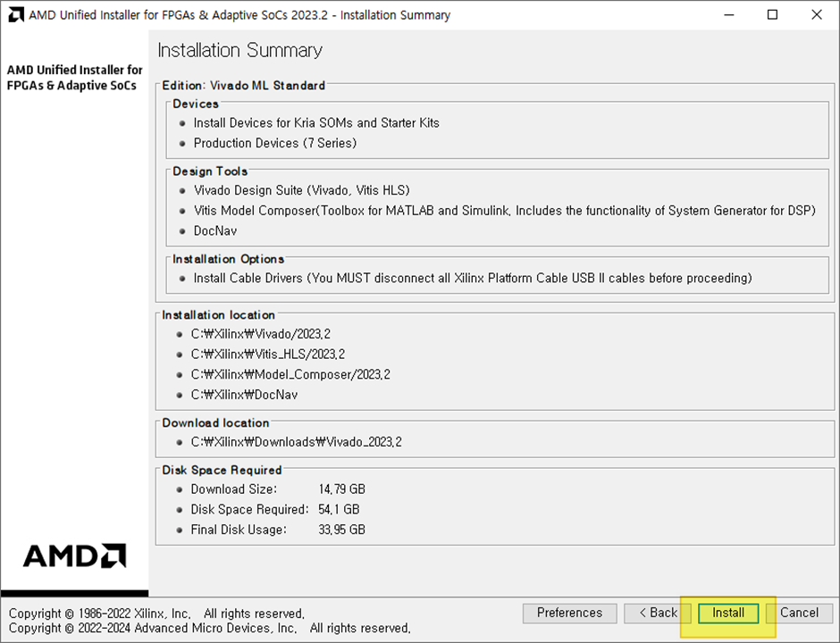Select 'Install Devices for Kria SOMs and Starter Kits'
The image size is (840, 643).
[316, 123]
